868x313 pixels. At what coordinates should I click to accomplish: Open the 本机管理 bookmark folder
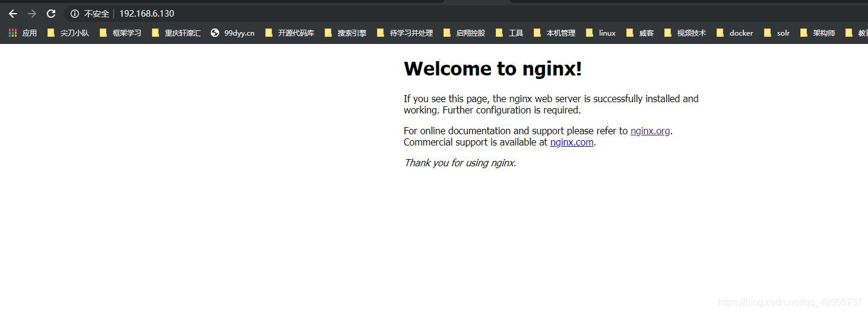pyautogui.click(x=555, y=33)
